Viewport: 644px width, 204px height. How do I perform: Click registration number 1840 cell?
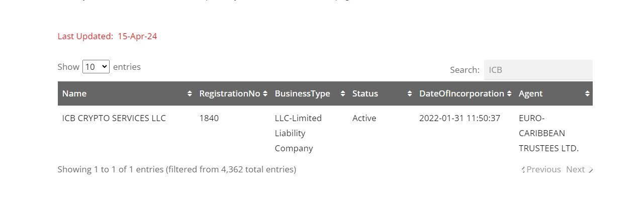[209, 118]
